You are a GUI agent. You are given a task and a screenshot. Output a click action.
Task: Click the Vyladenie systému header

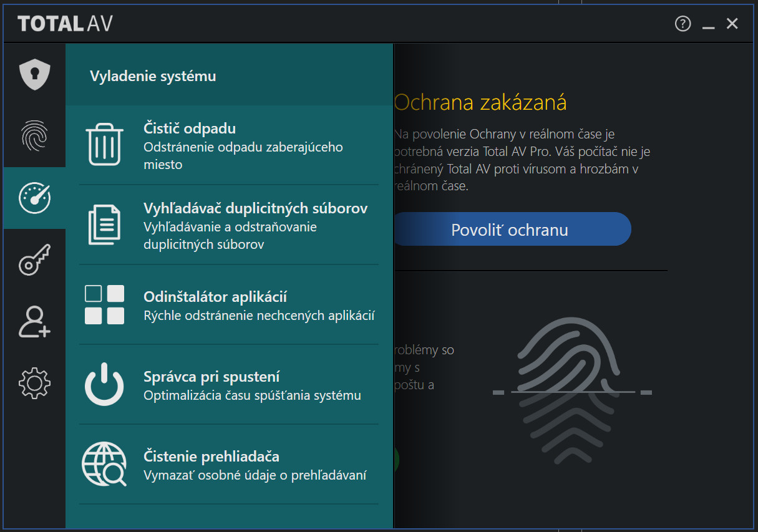point(153,76)
